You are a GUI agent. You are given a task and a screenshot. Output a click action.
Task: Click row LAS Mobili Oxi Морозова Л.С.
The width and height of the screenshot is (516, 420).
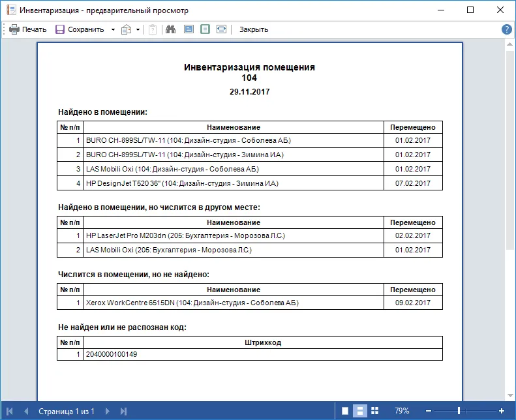pyautogui.click(x=250, y=250)
